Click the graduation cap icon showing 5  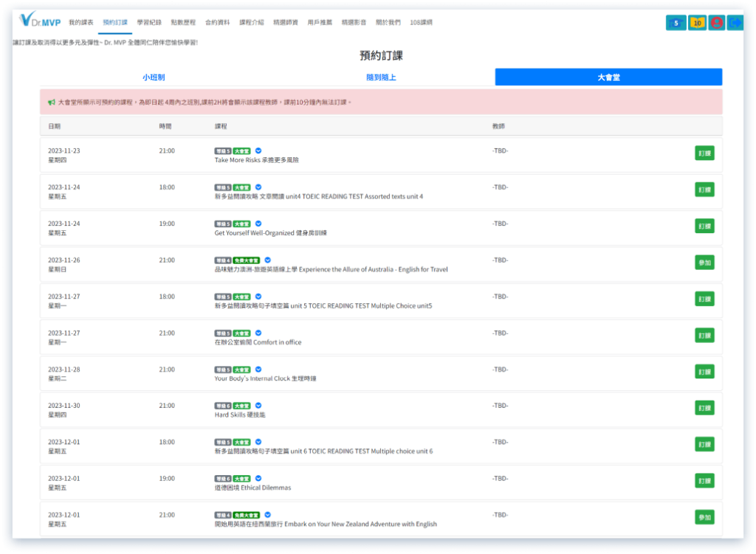click(x=676, y=23)
